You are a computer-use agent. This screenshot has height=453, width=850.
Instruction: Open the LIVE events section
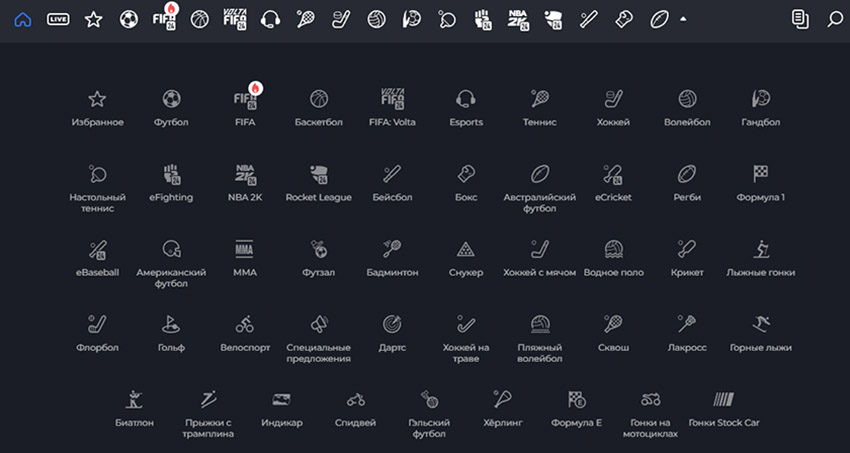(x=58, y=19)
